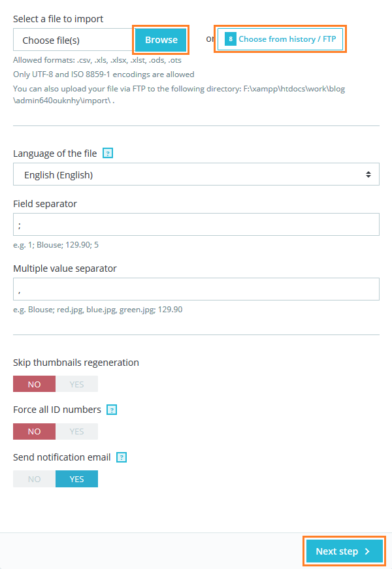Open help for Language of the file
Screen dimensions: 392x569
106,153
